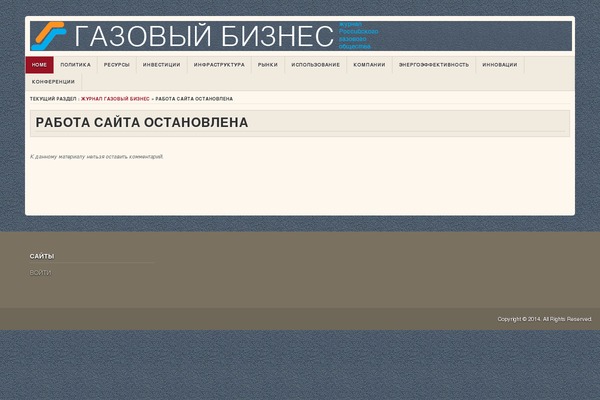Click the Войти login link

click(40, 273)
